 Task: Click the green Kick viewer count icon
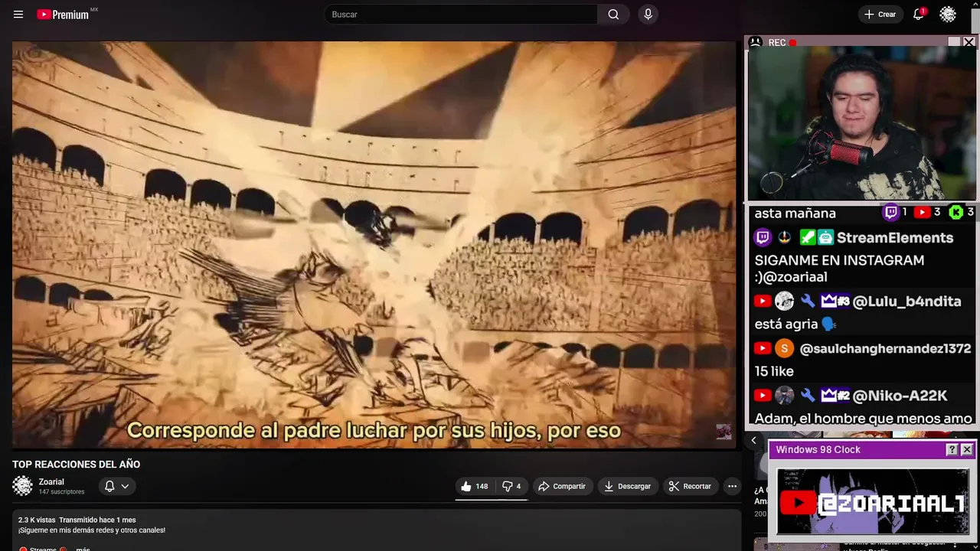[956, 213]
